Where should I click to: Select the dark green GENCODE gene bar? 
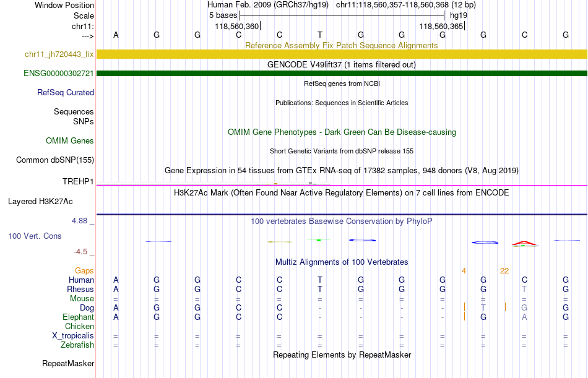[342, 73]
